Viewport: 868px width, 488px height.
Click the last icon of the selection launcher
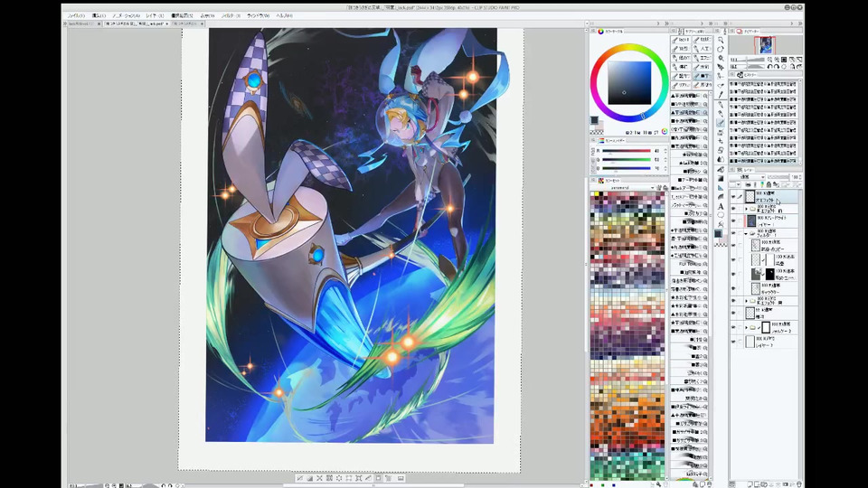pyautogui.click(x=401, y=478)
